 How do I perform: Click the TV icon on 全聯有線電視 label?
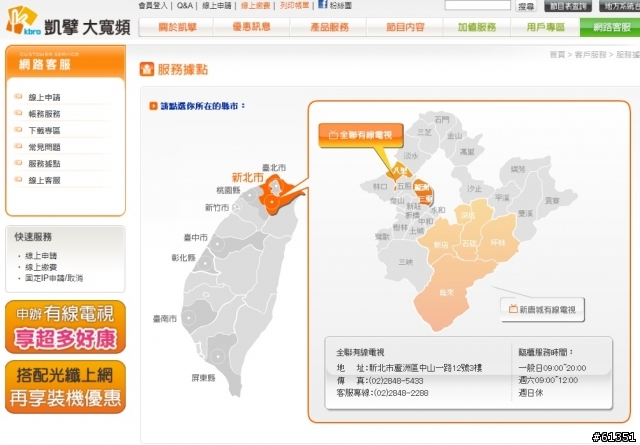[333, 135]
